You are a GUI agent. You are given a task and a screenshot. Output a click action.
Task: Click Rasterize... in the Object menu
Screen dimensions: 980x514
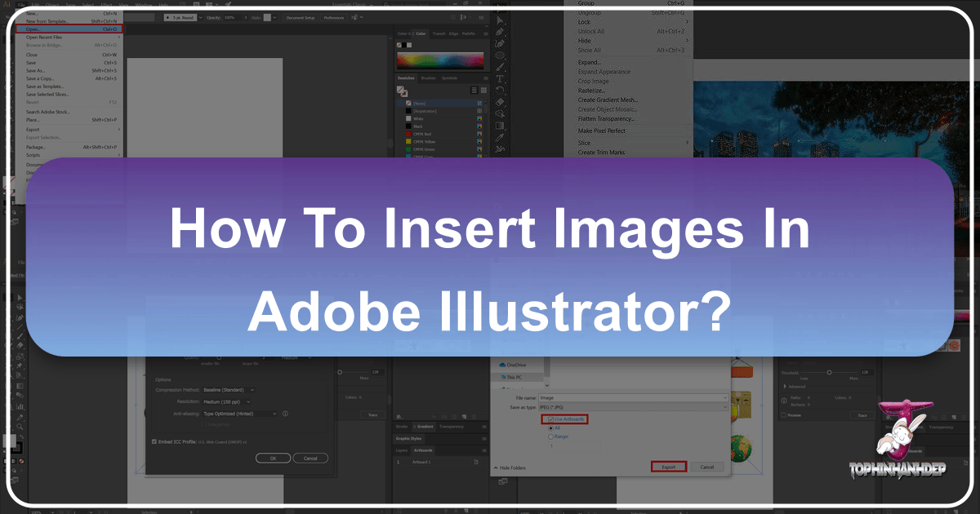[x=595, y=91]
